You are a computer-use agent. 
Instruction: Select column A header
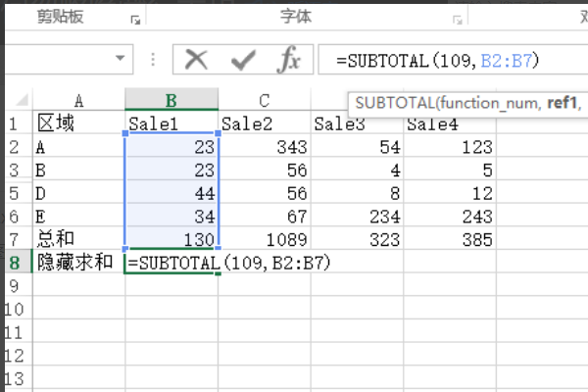click(78, 100)
